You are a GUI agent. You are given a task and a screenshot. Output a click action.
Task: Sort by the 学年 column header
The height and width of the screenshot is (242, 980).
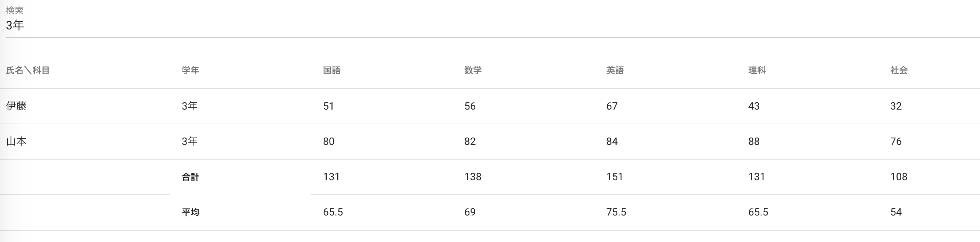(190, 70)
